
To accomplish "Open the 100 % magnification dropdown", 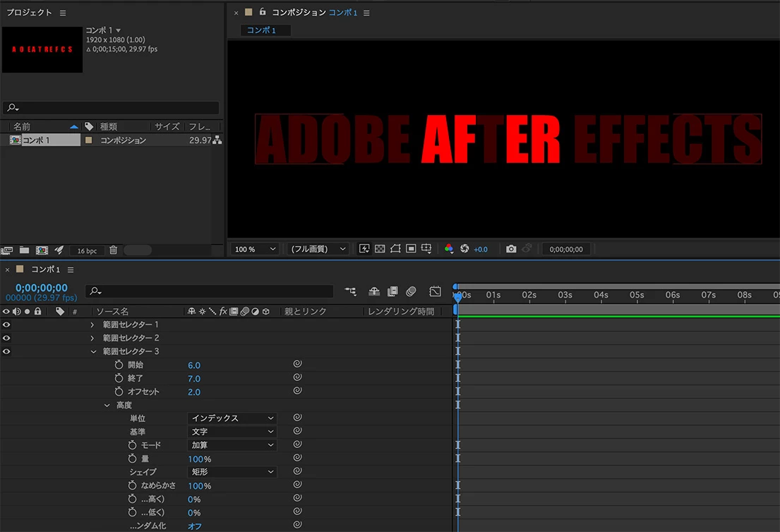I will (255, 249).
